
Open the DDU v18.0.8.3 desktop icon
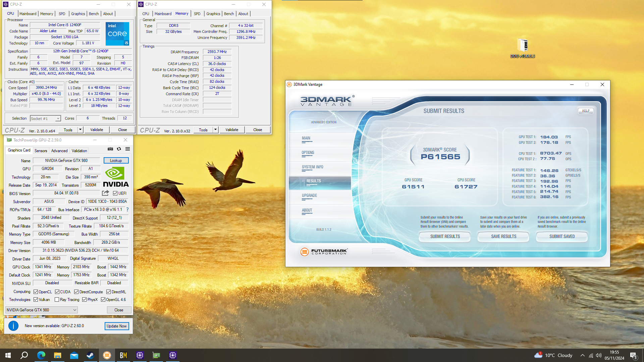[523, 48]
